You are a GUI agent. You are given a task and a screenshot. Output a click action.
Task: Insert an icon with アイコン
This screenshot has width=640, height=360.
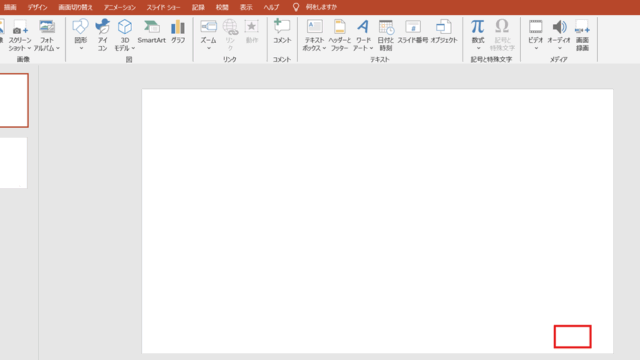tap(102, 36)
